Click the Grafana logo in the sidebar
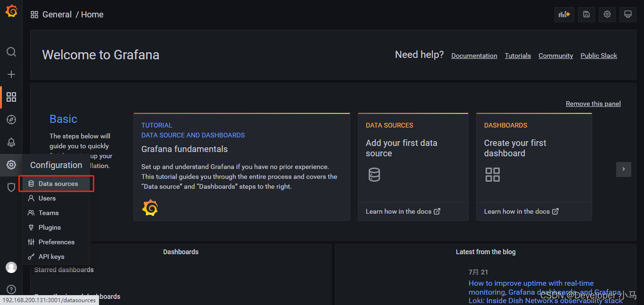Viewport: 644px width, 305px height. click(x=11, y=11)
